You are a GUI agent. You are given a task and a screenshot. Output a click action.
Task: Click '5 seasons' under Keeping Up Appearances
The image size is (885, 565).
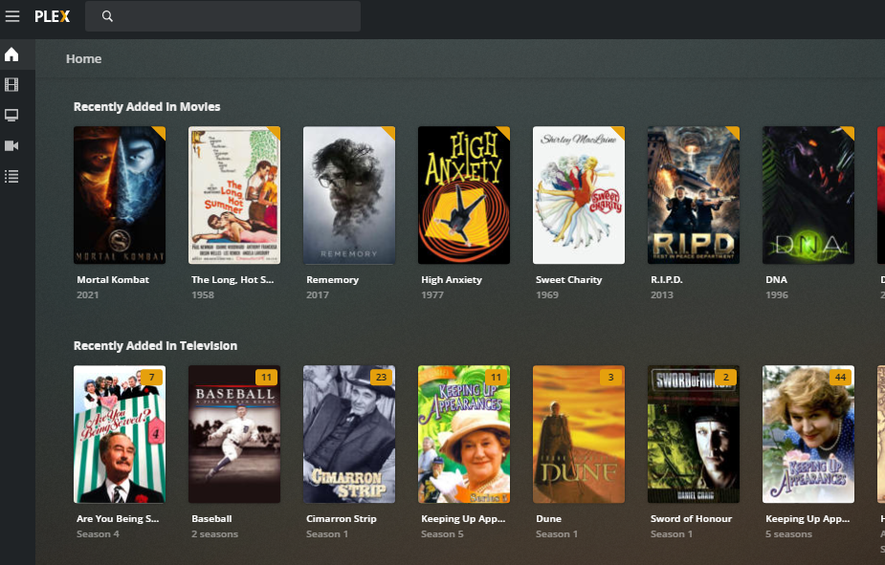[x=788, y=534]
